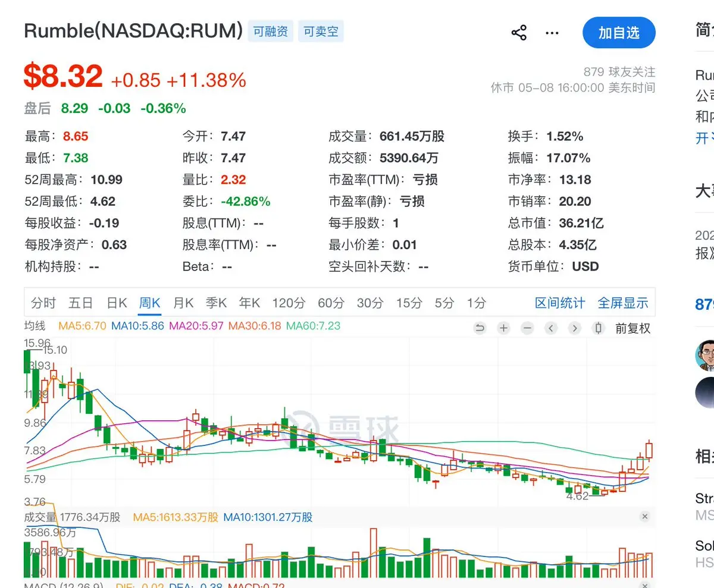Close the MACD indicator panel
714x588 pixels.
[645, 586]
